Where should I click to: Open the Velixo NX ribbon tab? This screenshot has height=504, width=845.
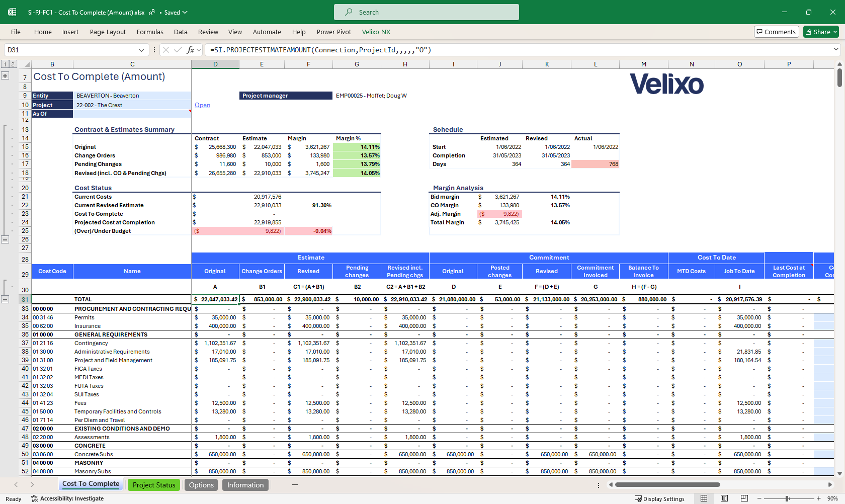(x=376, y=32)
